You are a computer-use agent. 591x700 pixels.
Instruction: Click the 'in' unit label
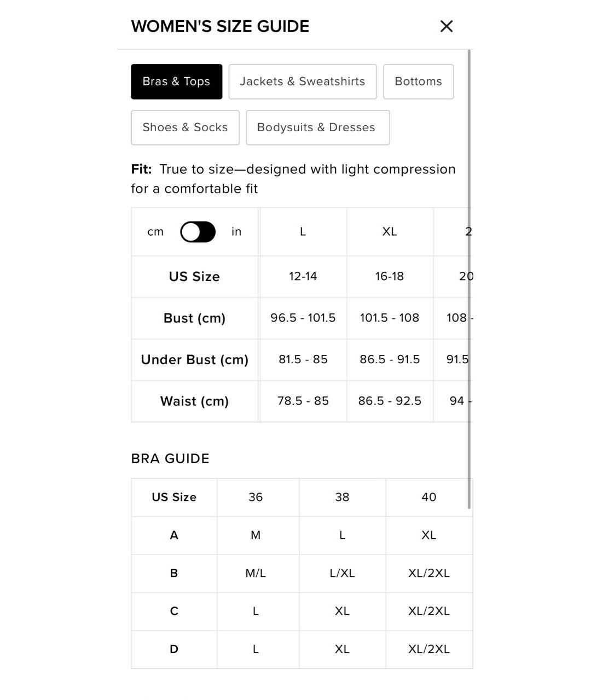tap(236, 232)
